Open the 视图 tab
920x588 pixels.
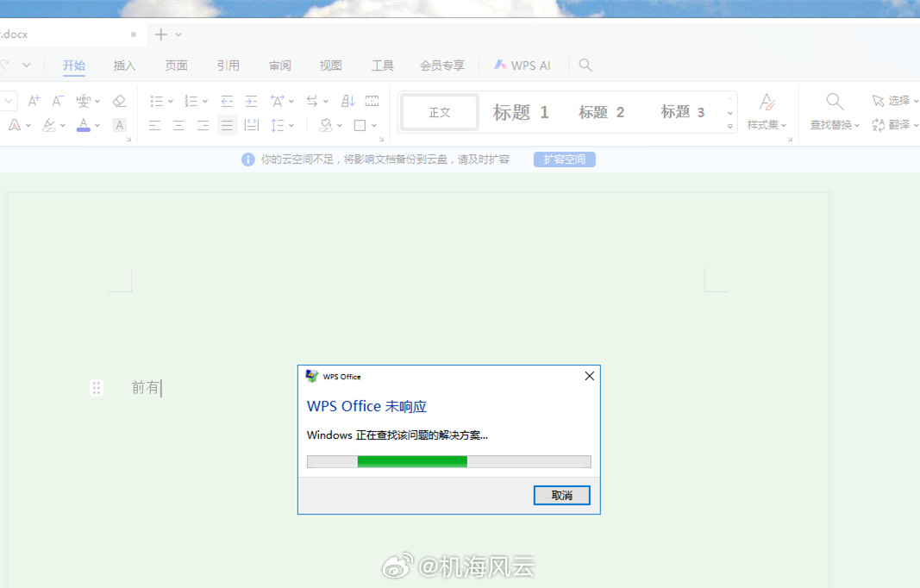pos(330,66)
